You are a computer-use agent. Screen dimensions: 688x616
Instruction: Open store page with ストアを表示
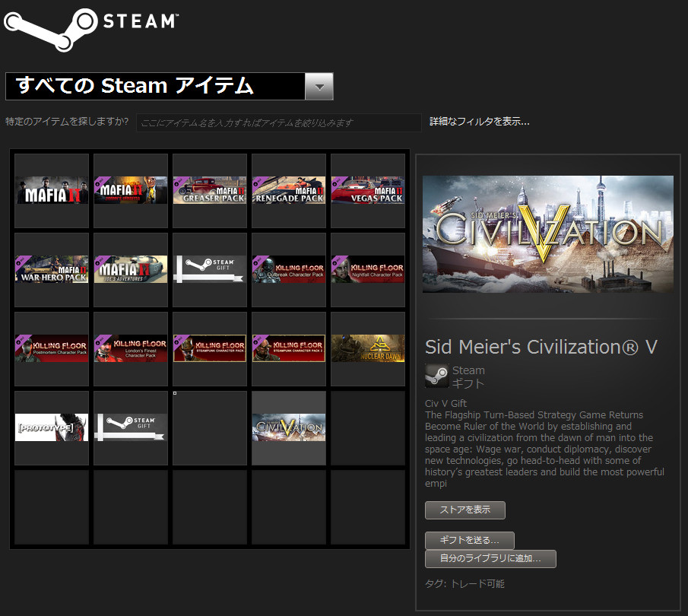coord(465,510)
